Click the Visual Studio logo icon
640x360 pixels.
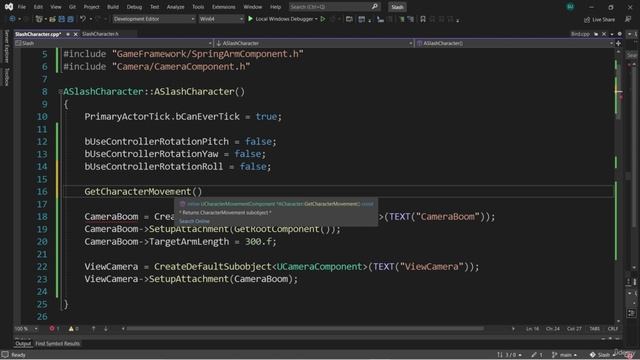click(x=9, y=7)
